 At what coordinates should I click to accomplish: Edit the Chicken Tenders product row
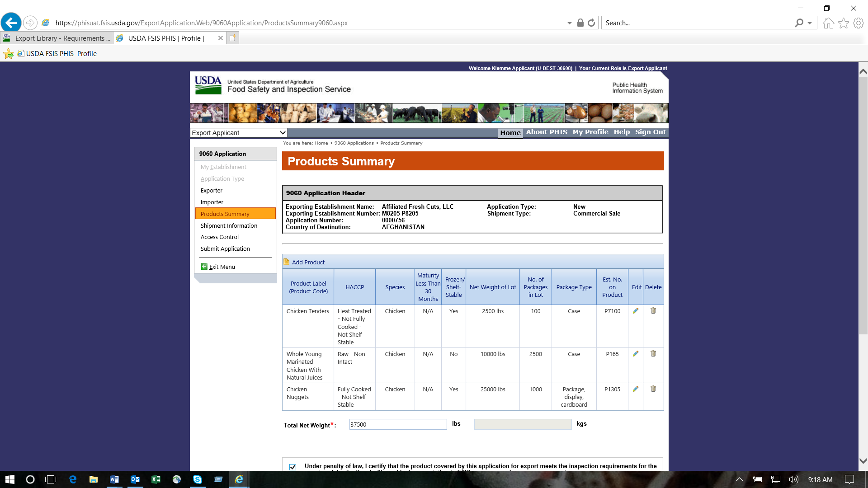[636, 311]
